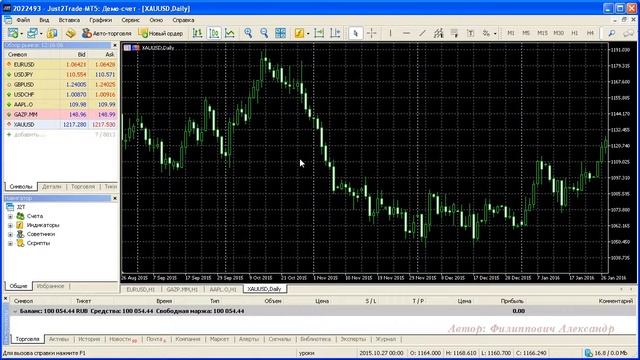This screenshot has height=360, width=640.
Task: Select the crosshair tool
Action: coord(371,33)
